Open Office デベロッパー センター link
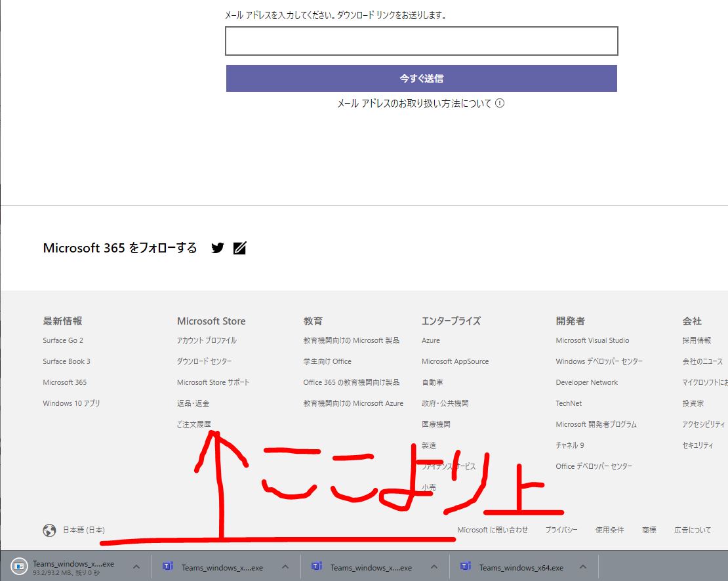This screenshot has height=581, width=728. click(x=594, y=466)
